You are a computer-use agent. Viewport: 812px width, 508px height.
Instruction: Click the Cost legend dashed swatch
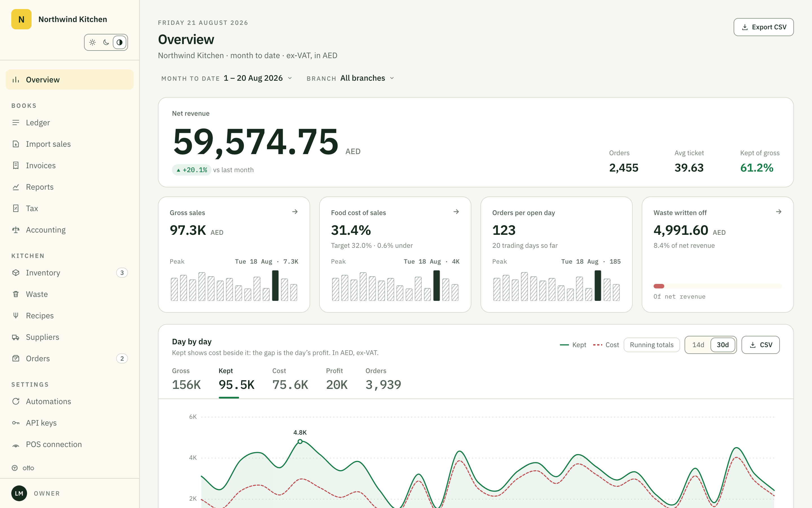click(x=598, y=345)
